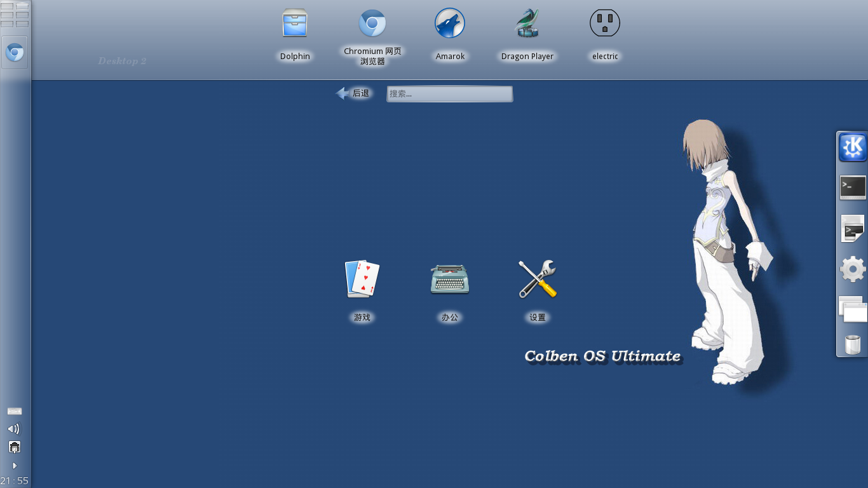Switch to the bottom-right pager desktop
The image size is (868, 488).
[22, 24]
